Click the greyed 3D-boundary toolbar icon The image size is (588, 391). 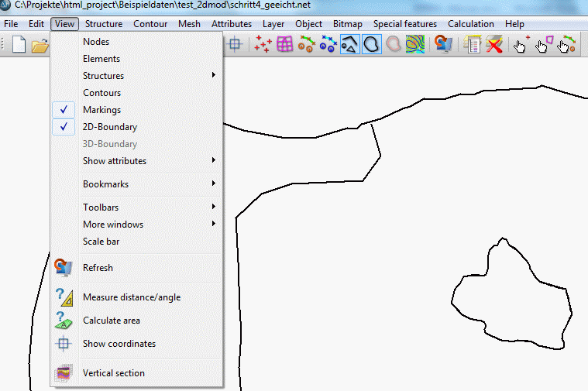pyautogui.click(x=394, y=44)
